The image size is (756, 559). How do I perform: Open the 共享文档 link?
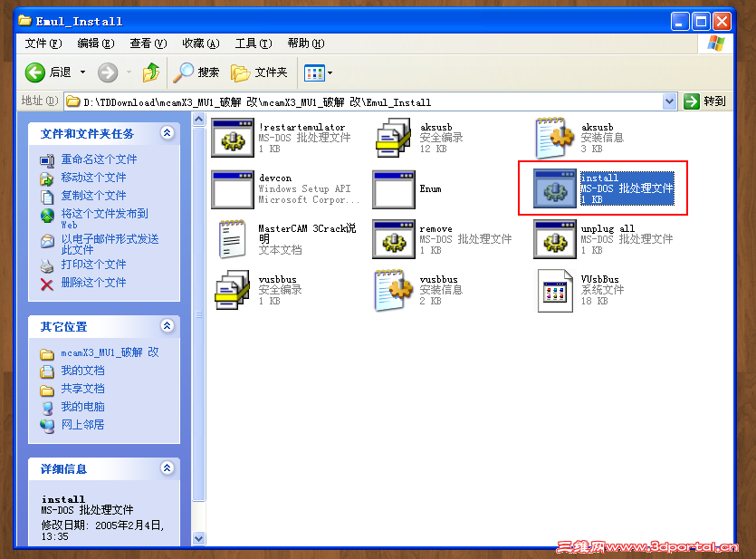[82, 389]
